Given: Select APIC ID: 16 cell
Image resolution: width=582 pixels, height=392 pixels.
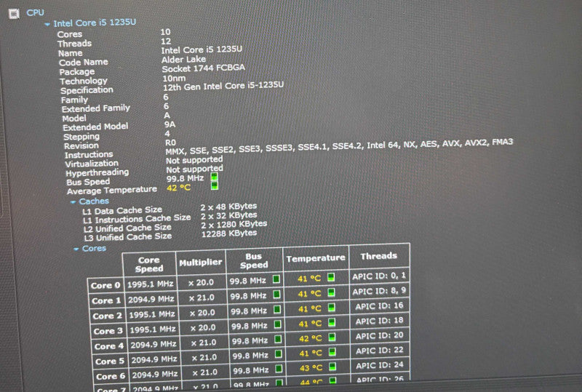Looking at the screenshot, I should pyautogui.click(x=379, y=306).
